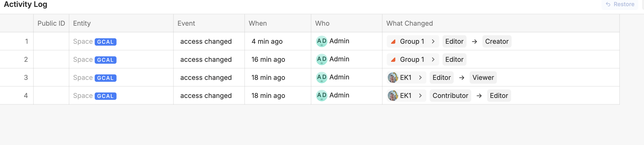Click the Admin avatar in row 1
Screen dimensions: 644x145
(x=322, y=41)
